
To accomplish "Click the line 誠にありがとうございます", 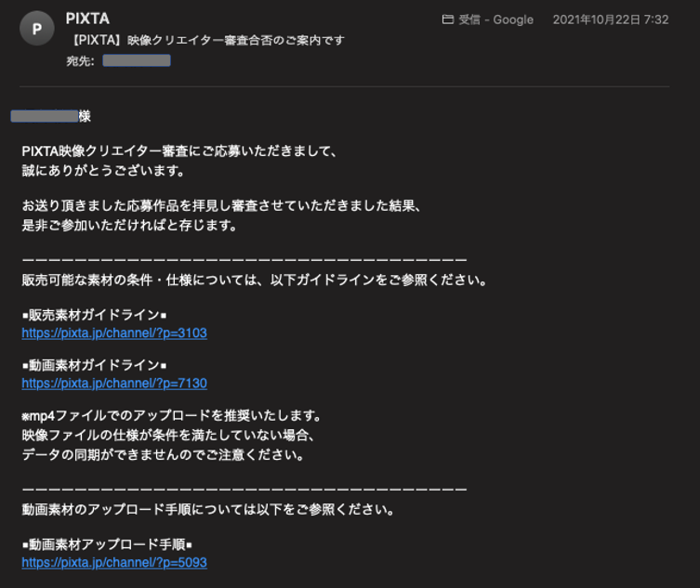I will click(103, 170).
